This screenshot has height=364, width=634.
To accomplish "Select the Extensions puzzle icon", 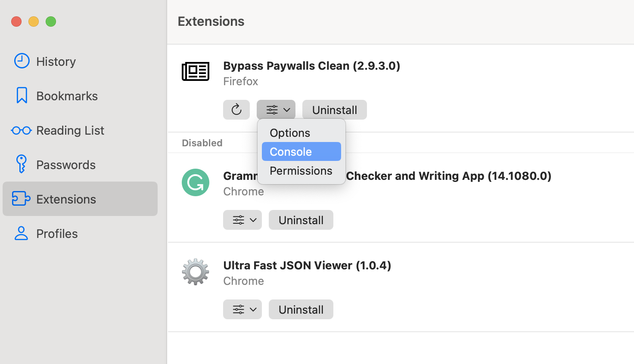I will tap(22, 199).
